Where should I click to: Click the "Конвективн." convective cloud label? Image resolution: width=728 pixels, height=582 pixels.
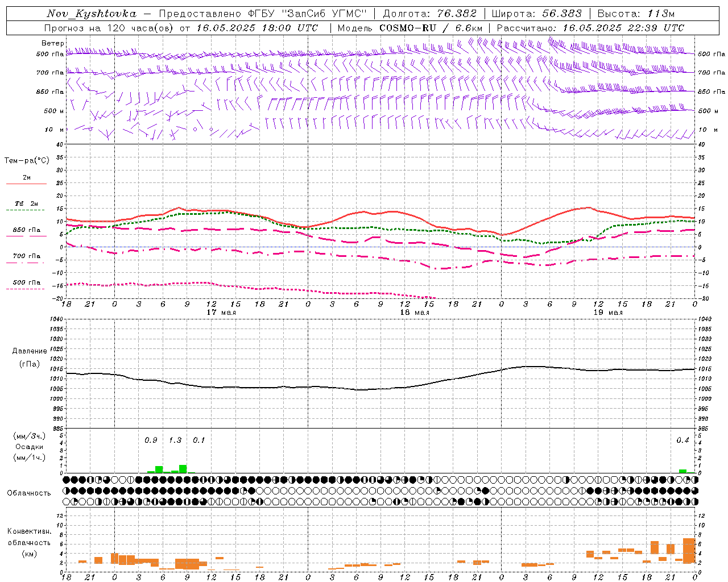[30, 531]
